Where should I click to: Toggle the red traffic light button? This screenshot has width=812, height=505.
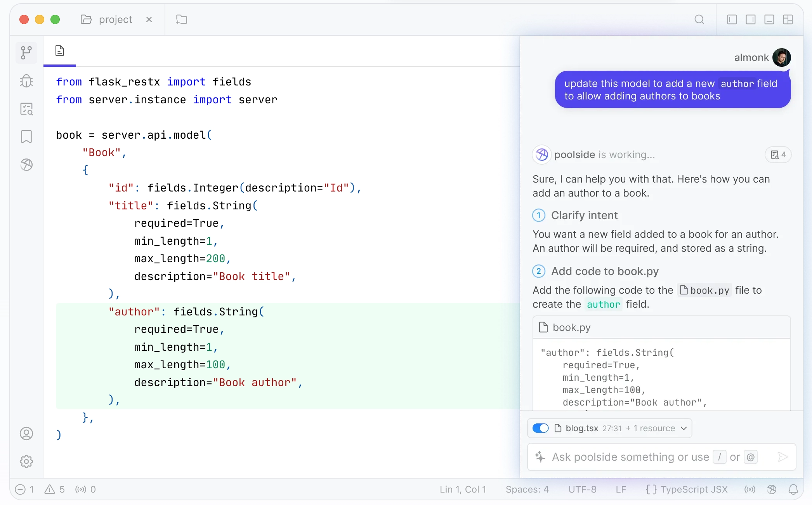point(23,19)
